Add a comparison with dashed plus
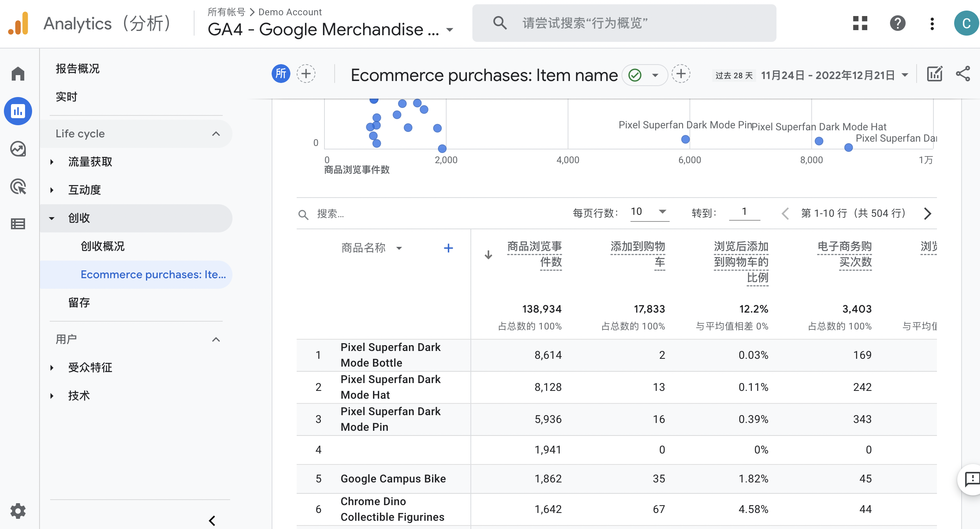The height and width of the screenshot is (529, 980). tap(306, 74)
